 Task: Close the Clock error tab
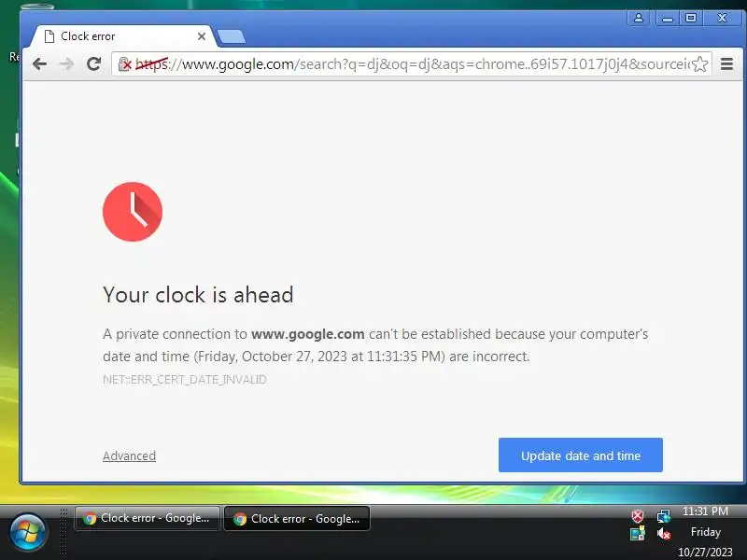202,36
